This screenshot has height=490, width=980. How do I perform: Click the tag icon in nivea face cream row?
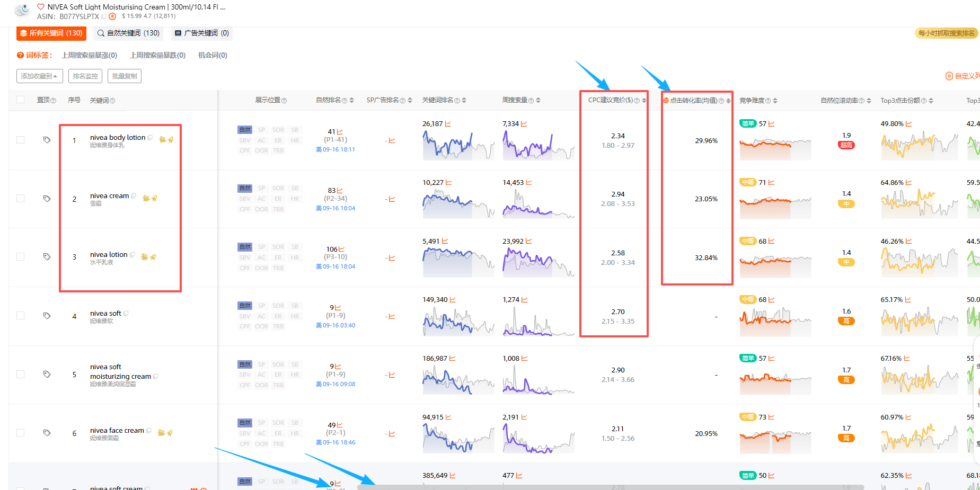(x=47, y=433)
